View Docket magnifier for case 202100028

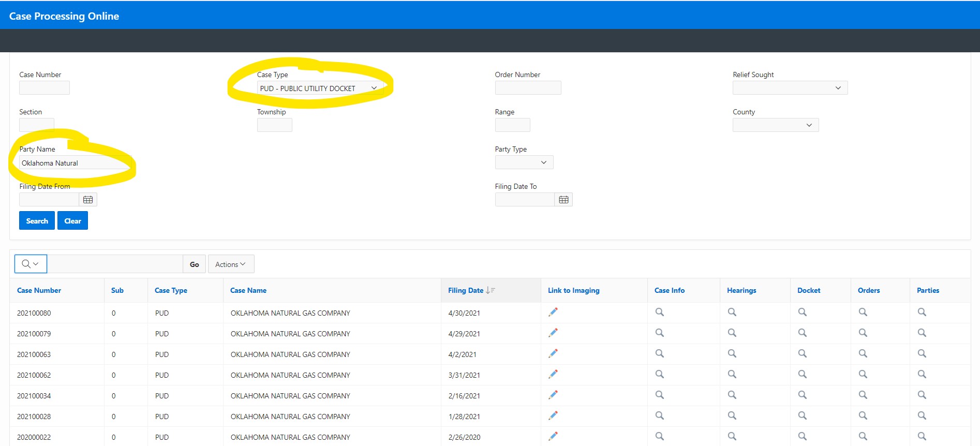tap(803, 415)
